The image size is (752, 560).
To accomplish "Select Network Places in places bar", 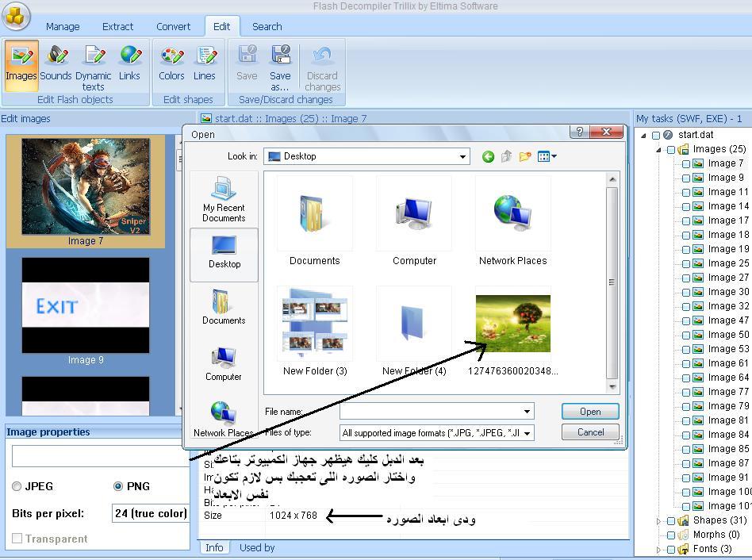I will coord(224,419).
